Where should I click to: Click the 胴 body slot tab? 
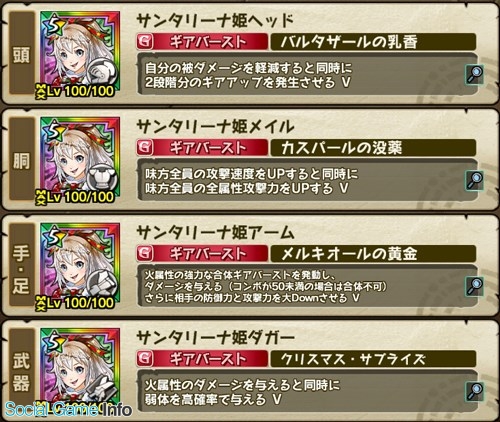click(x=22, y=159)
